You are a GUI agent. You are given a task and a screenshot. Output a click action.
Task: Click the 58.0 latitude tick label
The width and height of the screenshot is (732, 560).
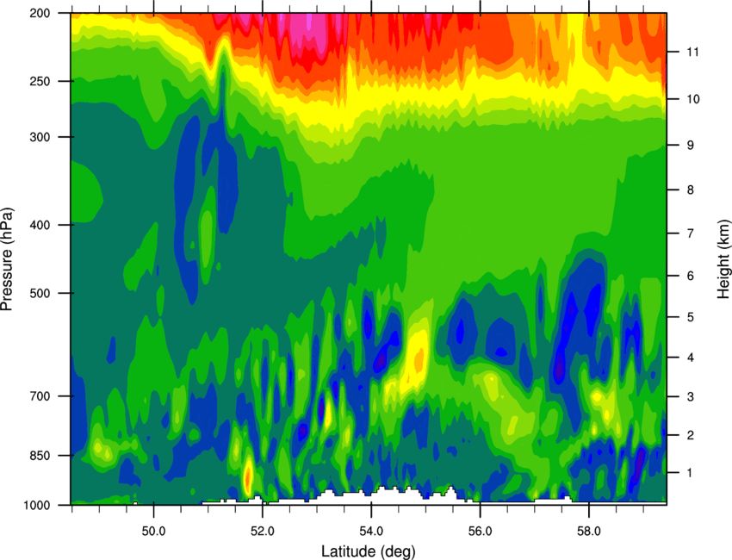[589, 531]
